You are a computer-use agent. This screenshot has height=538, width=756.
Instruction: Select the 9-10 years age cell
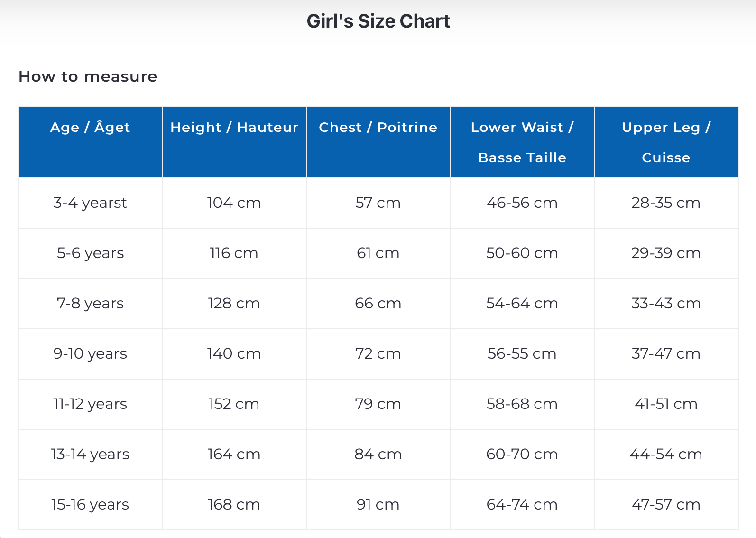click(90, 353)
